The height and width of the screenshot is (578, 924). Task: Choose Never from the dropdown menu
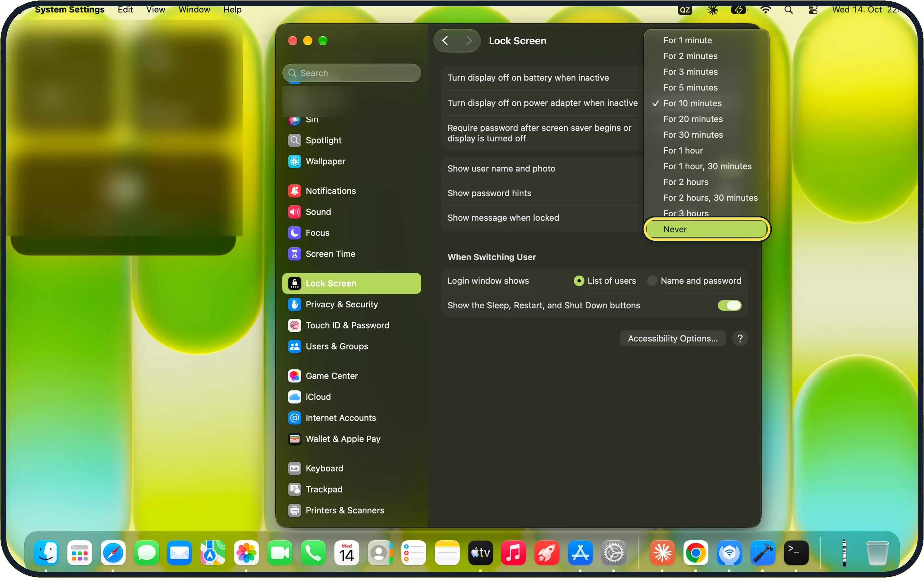[x=706, y=229]
